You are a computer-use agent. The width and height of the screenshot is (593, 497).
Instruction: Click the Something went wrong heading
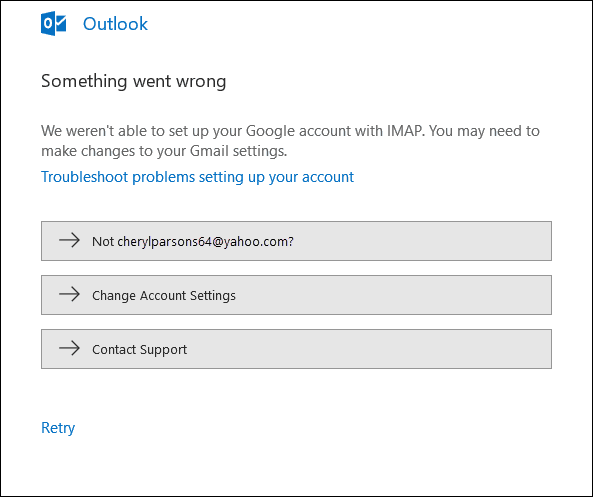point(134,81)
